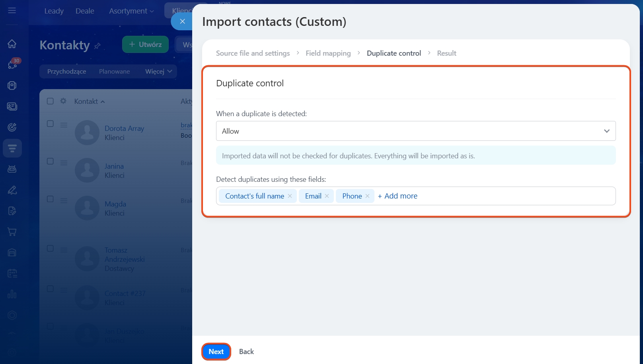The width and height of the screenshot is (643, 364).
Task: Open the shopping cart sidebar icon
Action: 12,232
